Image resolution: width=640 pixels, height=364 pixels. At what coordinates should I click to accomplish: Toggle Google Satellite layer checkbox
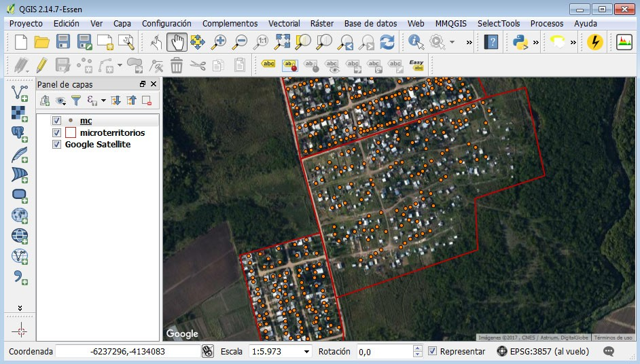pos(57,145)
